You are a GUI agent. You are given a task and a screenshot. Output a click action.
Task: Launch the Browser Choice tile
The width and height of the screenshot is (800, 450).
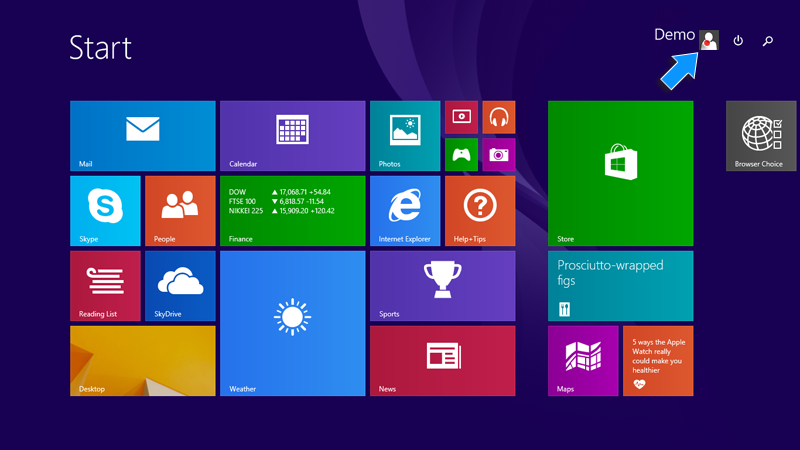pyautogui.click(x=760, y=135)
